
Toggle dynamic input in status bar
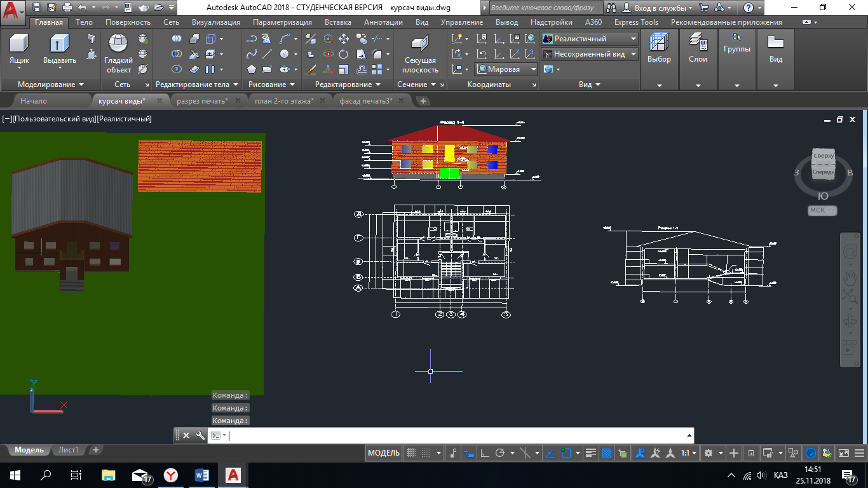470,453
